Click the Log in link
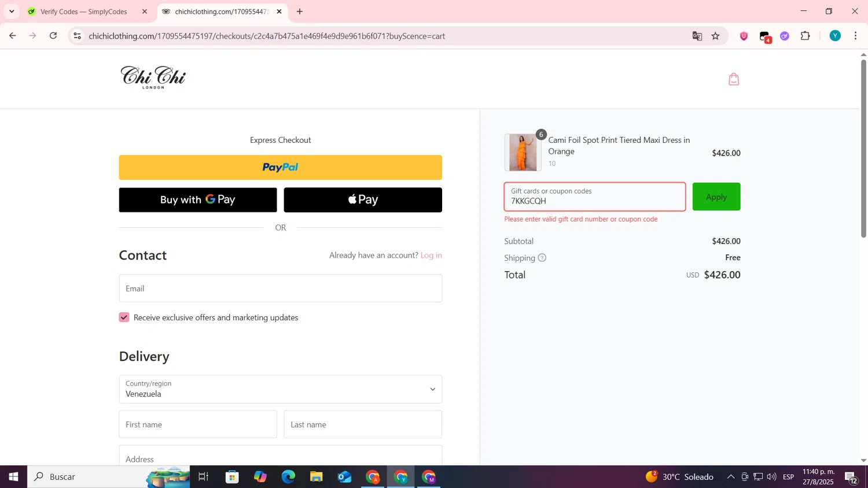The image size is (868, 488). click(431, 255)
